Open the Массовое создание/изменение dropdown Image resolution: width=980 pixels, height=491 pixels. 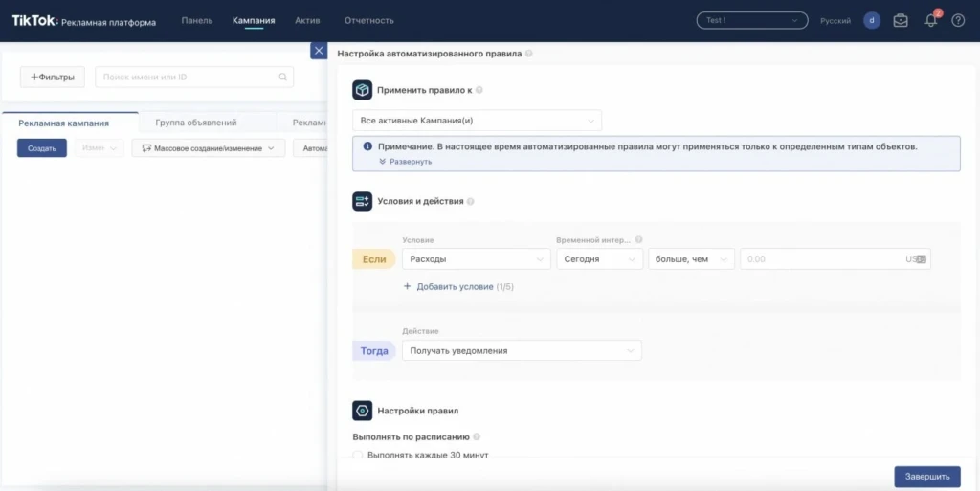[208, 148]
